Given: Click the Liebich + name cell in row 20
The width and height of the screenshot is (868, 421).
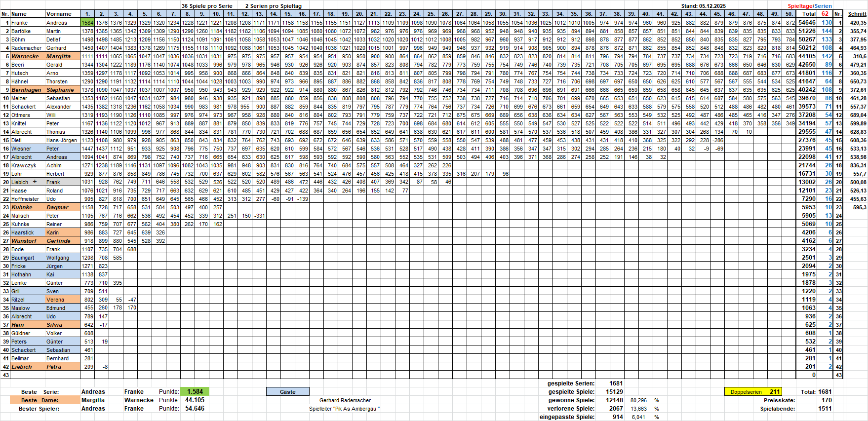Looking at the screenshot, I should [x=27, y=182].
